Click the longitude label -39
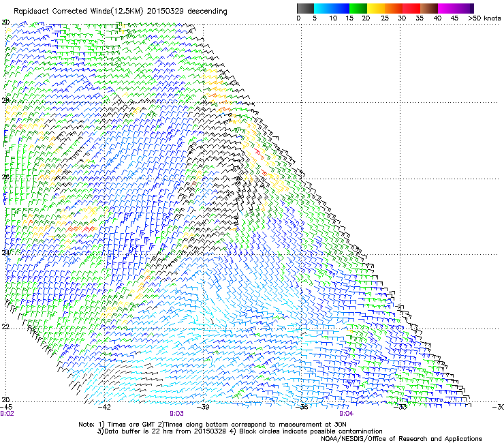 tap(203, 407)
